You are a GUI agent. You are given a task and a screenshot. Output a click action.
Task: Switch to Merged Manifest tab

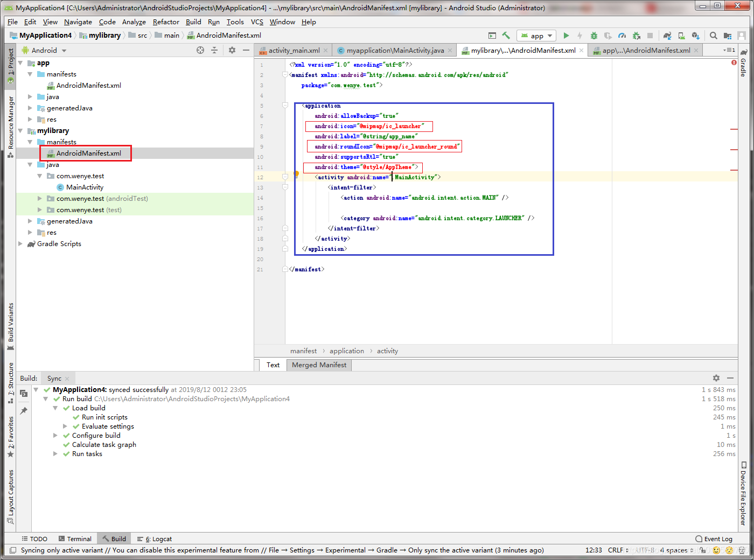pyautogui.click(x=319, y=365)
